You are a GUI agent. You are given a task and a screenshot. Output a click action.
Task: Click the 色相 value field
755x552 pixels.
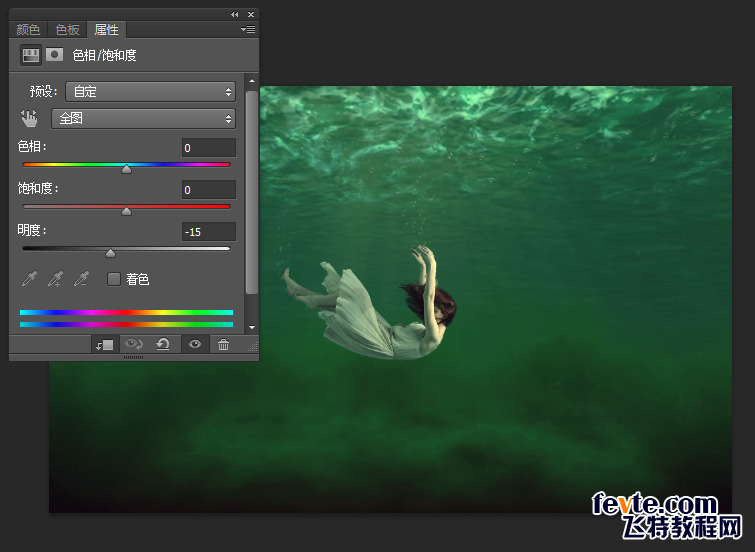pyautogui.click(x=208, y=148)
